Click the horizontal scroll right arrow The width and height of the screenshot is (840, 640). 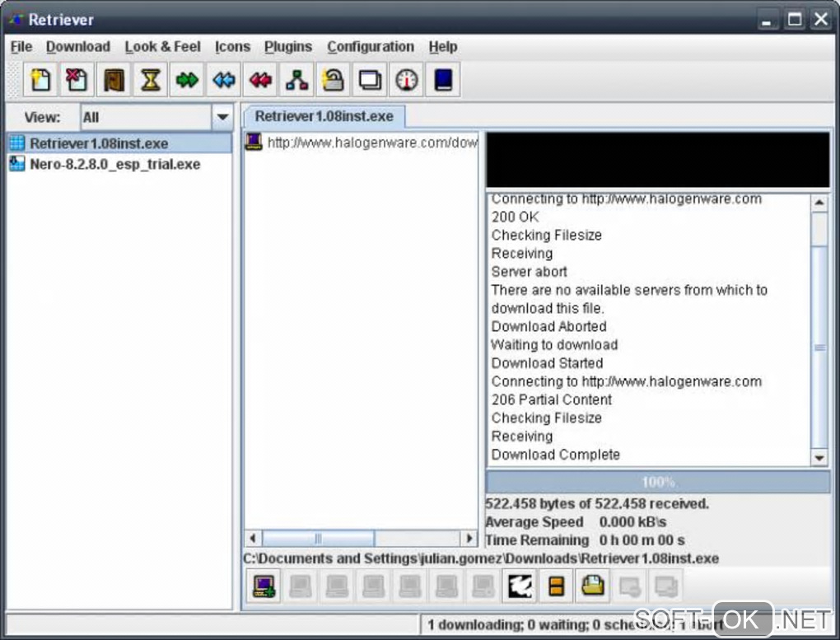coord(469,538)
